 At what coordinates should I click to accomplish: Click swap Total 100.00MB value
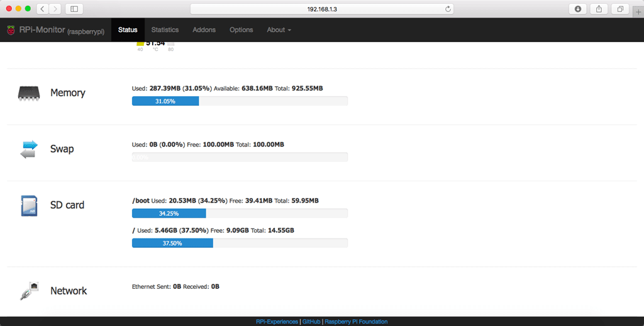pos(269,145)
